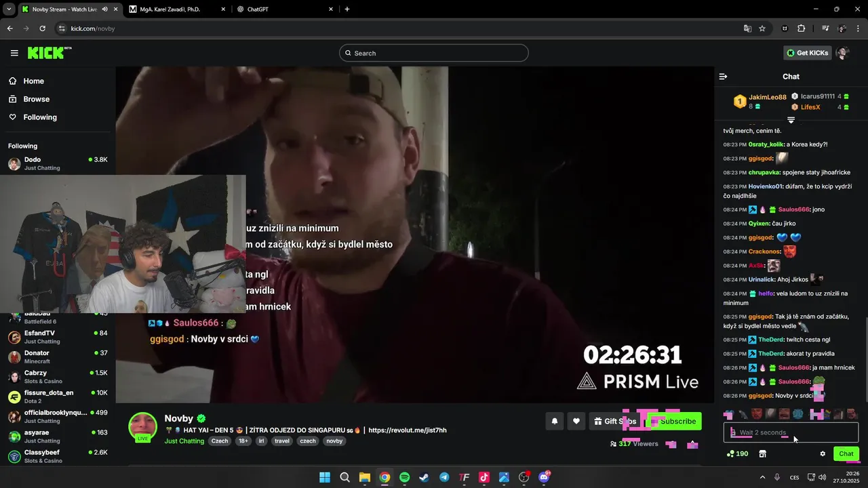Select the novby tag
This screenshot has width=868, height=488.
coord(334,441)
